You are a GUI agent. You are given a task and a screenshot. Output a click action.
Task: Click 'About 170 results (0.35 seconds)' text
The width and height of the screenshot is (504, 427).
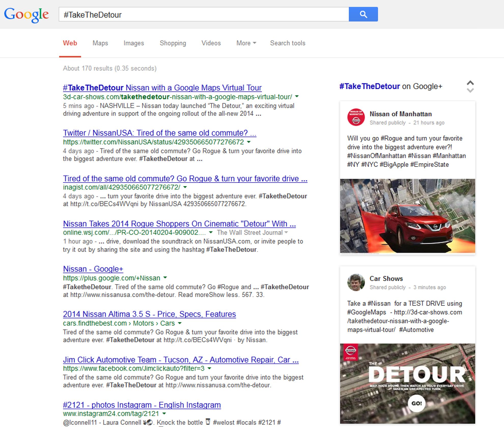[x=110, y=68]
